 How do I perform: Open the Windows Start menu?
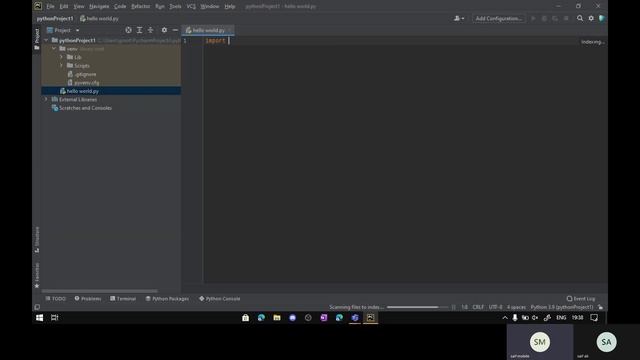40,318
